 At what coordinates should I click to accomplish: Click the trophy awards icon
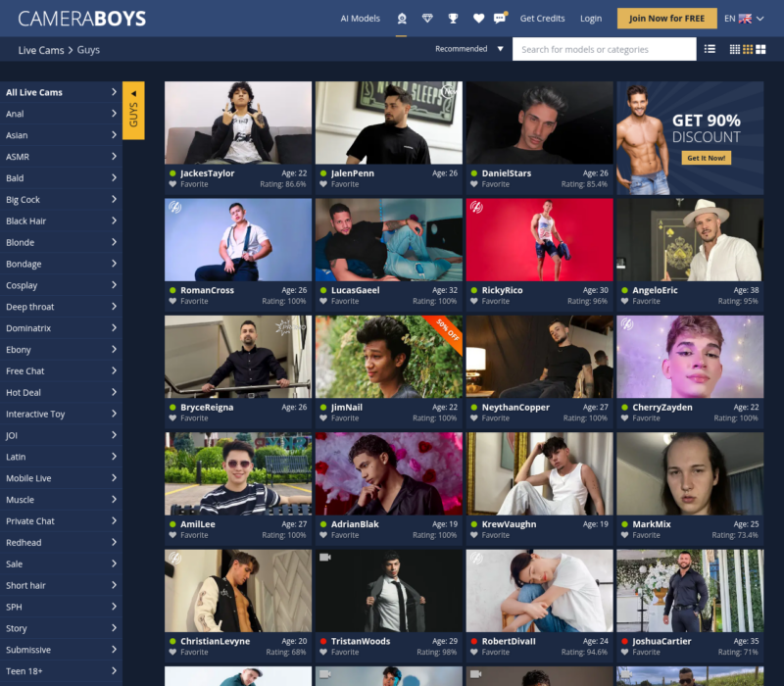coord(453,19)
